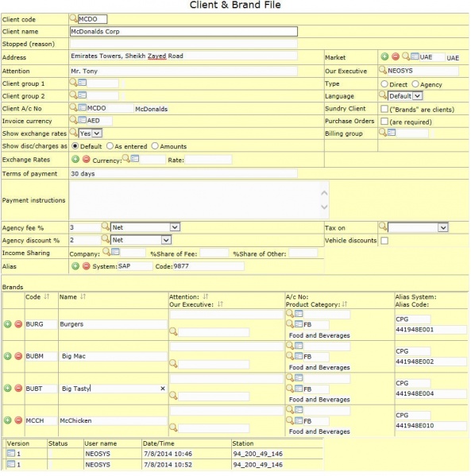Screen dimensions: 471x476
Task: Clear the Big Tasty name field
Action: click(x=163, y=389)
